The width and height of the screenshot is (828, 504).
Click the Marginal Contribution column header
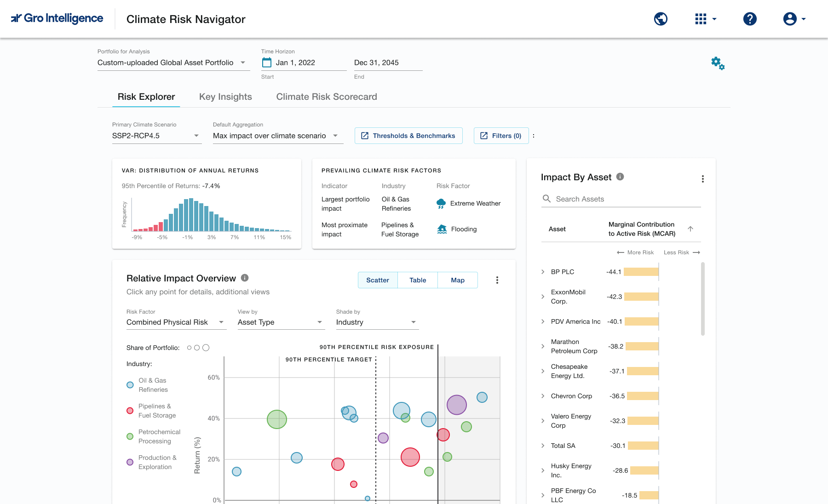tap(642, 229)
